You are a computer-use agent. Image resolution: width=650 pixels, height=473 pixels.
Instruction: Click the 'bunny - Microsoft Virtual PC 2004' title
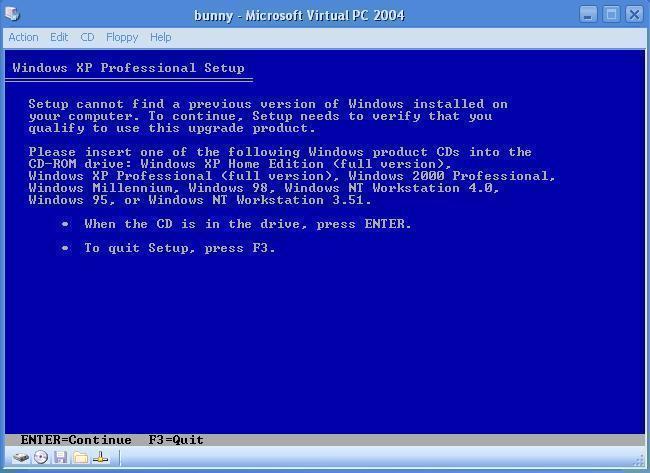click(x=299, y=15)
